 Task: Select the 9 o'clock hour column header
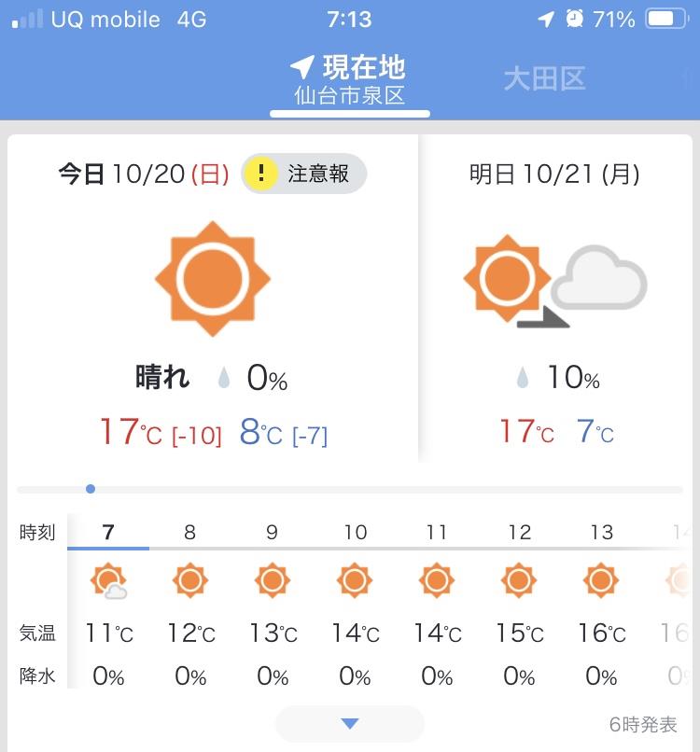[272, 532]
